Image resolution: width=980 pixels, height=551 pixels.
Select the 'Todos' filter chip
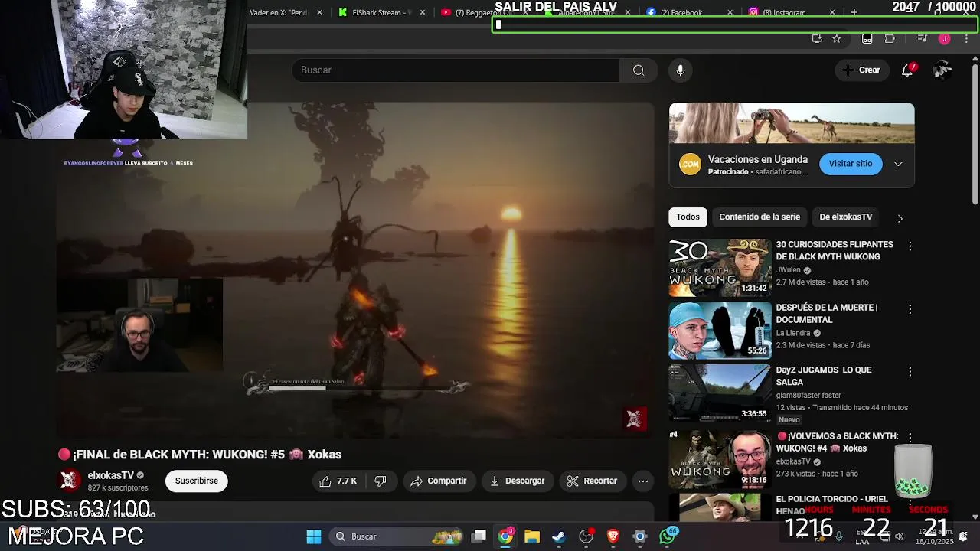688,217
